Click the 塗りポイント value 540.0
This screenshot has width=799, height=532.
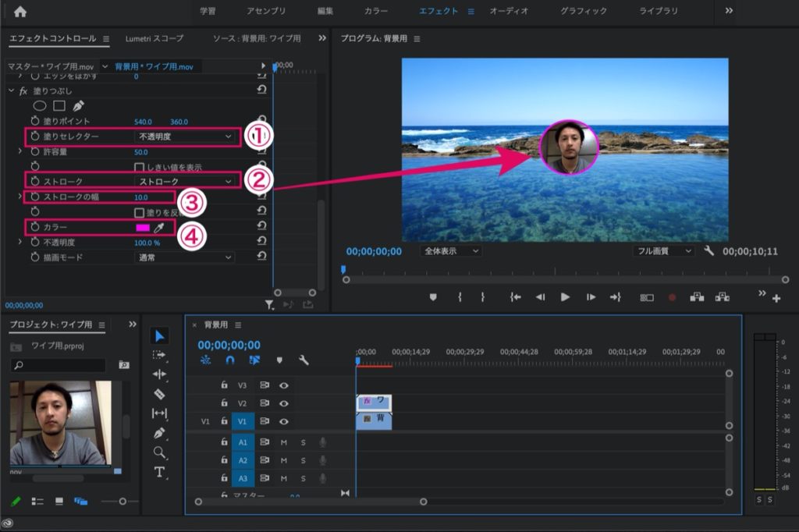[144, 122]
